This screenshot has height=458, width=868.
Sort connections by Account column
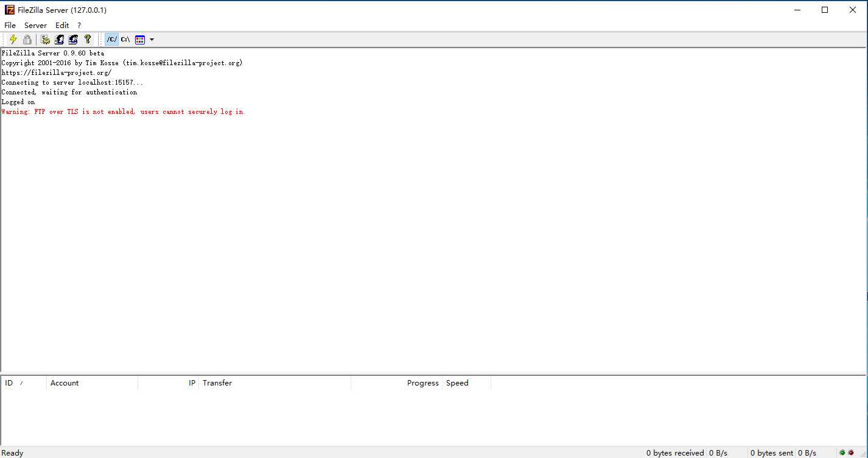click(x=92, y=383)
